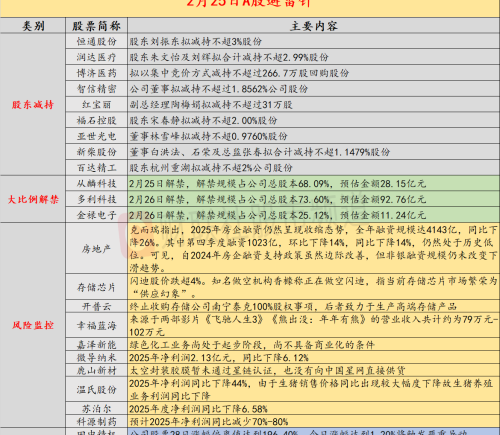Click the 闪迪股价跌超4% paragraph
This screenshot has width=500, height=435.
click(313, 287)
